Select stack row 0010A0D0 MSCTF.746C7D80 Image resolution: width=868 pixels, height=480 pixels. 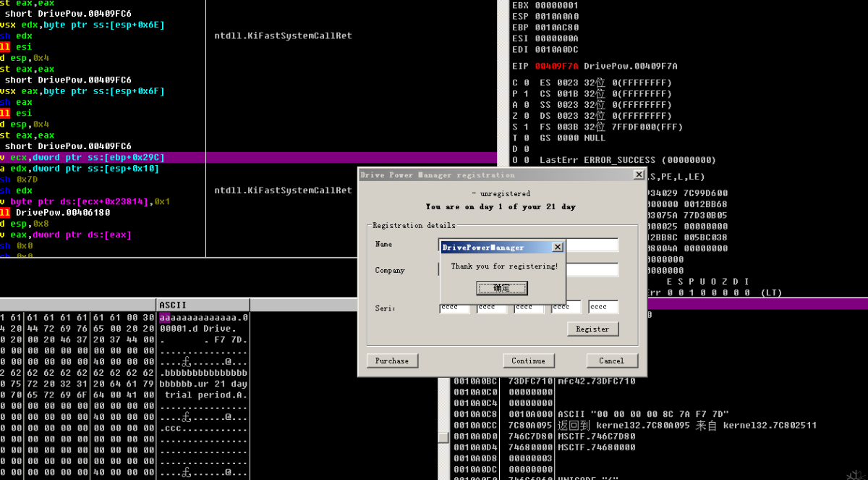pos(544,436)
